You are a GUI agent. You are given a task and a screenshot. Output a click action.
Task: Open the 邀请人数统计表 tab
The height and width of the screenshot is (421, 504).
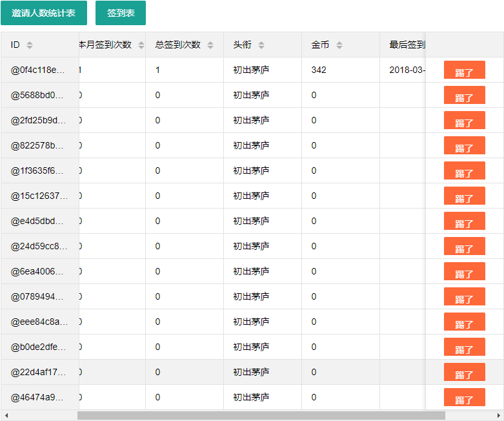click(44, 13)
